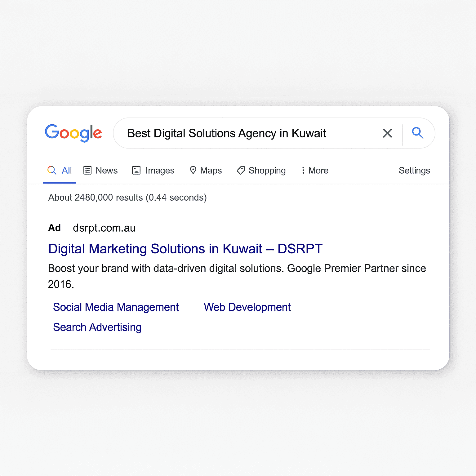The width and height of the screenshot is (476, 476).
Task: Clear the search query with the X icon
Action: [387, 133]
